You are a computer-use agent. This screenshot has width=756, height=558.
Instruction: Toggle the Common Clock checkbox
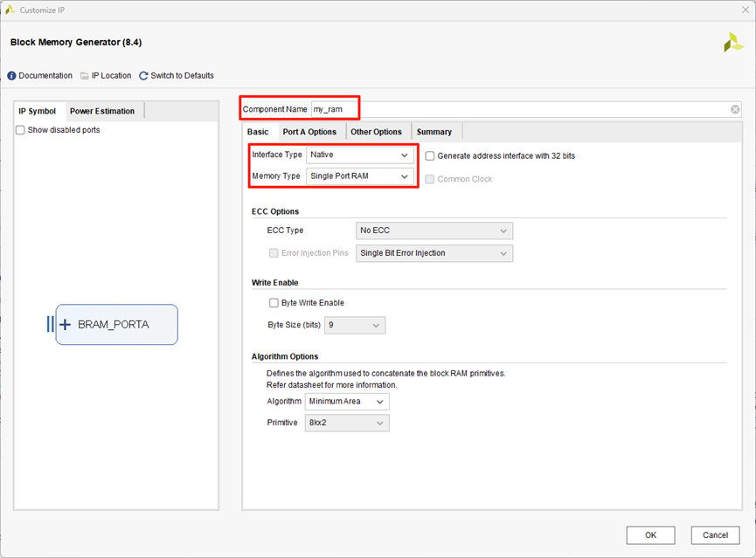[x=430, y=179]
